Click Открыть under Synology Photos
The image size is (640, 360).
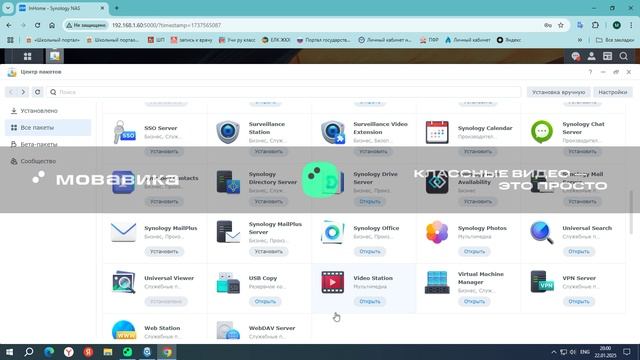point(474,251)
